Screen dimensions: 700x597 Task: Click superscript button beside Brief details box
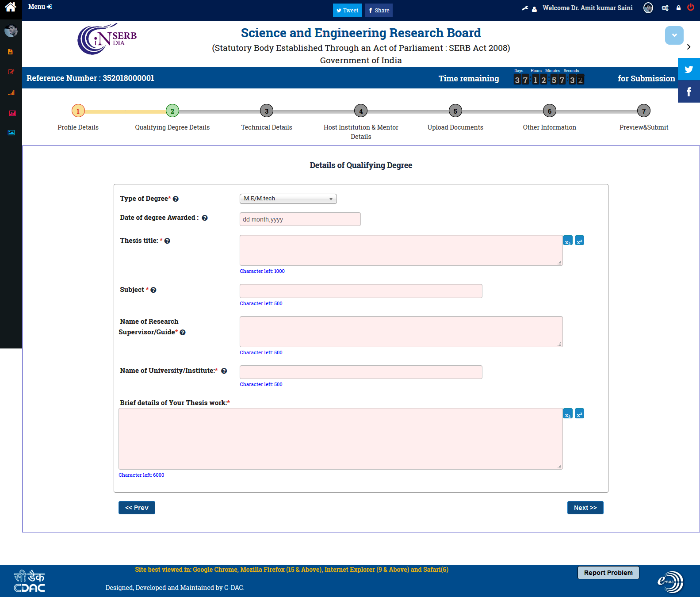(579, 414)
